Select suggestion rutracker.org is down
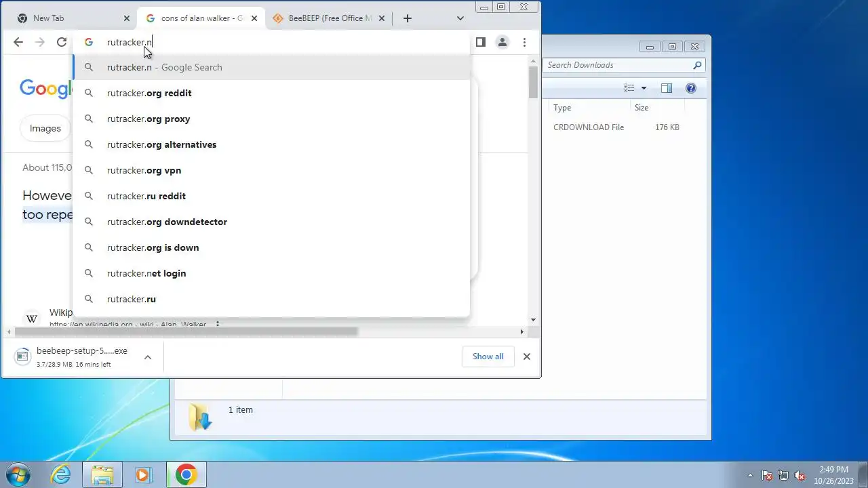 tap(271, 247)
